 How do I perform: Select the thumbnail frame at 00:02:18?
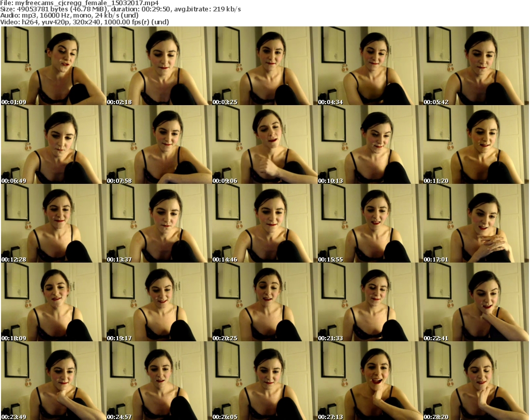click(159, 66)
